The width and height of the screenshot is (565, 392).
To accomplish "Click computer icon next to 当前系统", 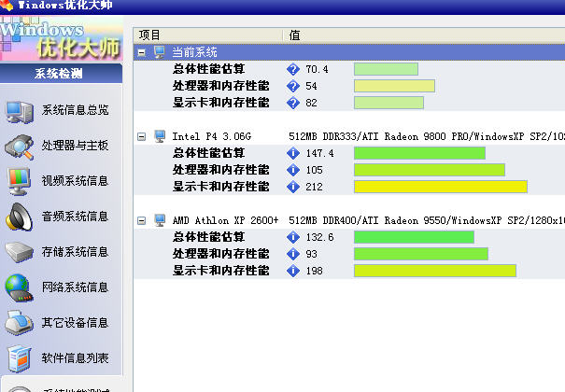I will point(160,52).
